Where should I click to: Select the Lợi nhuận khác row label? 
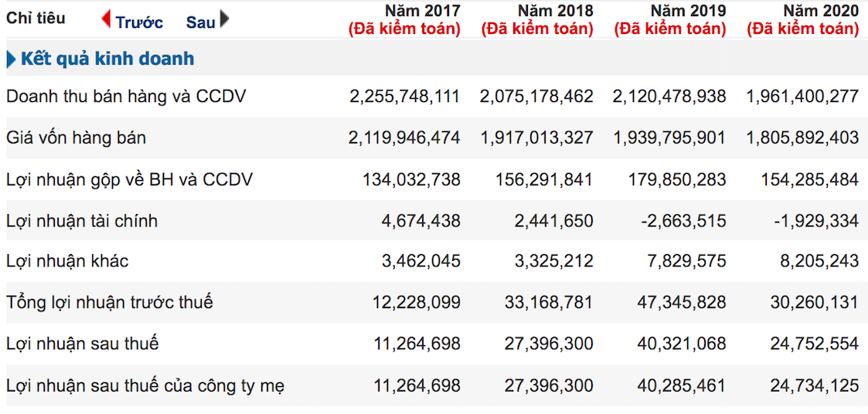(x=67, y=261)
